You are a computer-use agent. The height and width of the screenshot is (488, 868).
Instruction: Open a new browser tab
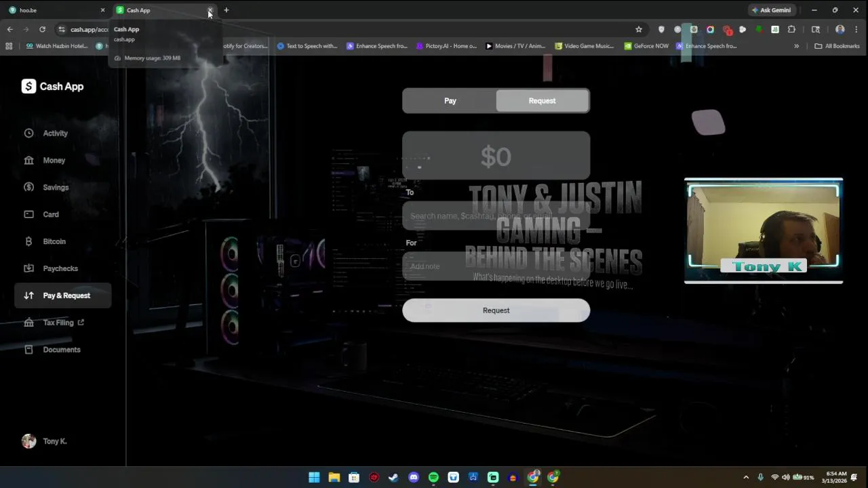point(226,10)
